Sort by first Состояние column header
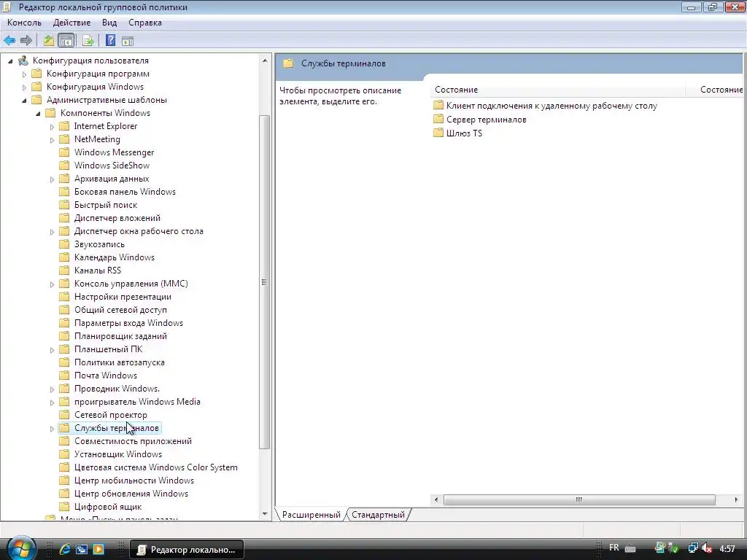 pyautogui.click(x=557, y=90)
